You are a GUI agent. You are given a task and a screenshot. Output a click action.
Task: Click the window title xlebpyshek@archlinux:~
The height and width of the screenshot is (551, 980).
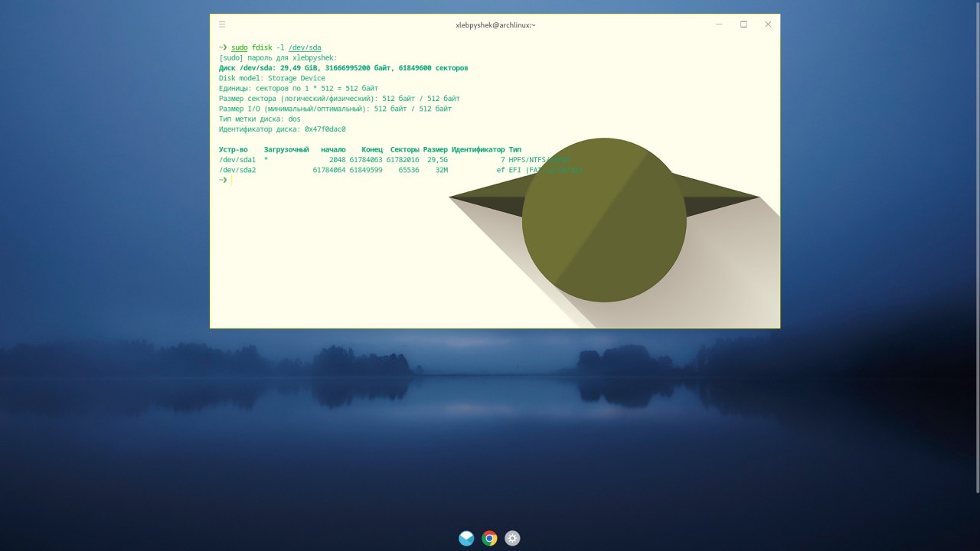(495, 25)
